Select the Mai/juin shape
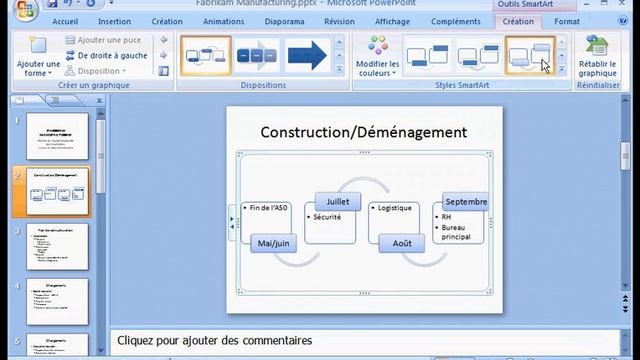 [x=273, y=243]
